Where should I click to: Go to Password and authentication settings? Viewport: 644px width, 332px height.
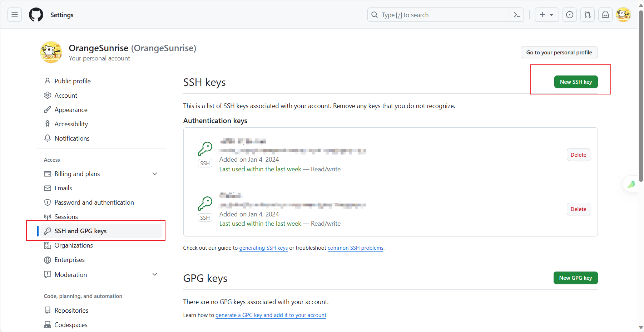[x=94, y=202]
